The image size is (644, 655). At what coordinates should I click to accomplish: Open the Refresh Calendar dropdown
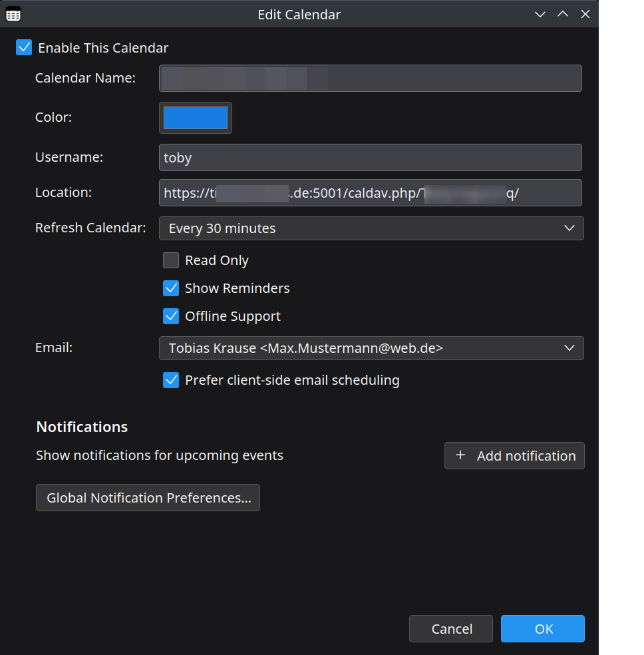point(371,228)
